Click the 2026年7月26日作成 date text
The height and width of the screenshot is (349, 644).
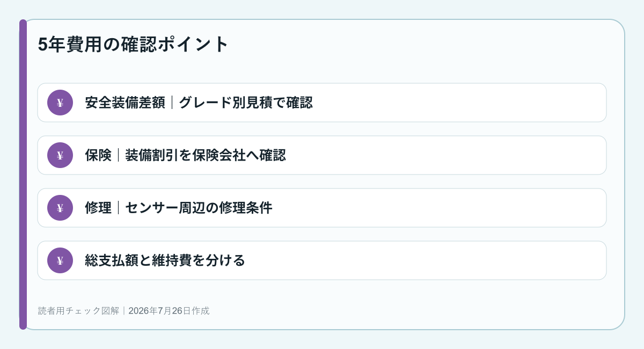[169, 310]
